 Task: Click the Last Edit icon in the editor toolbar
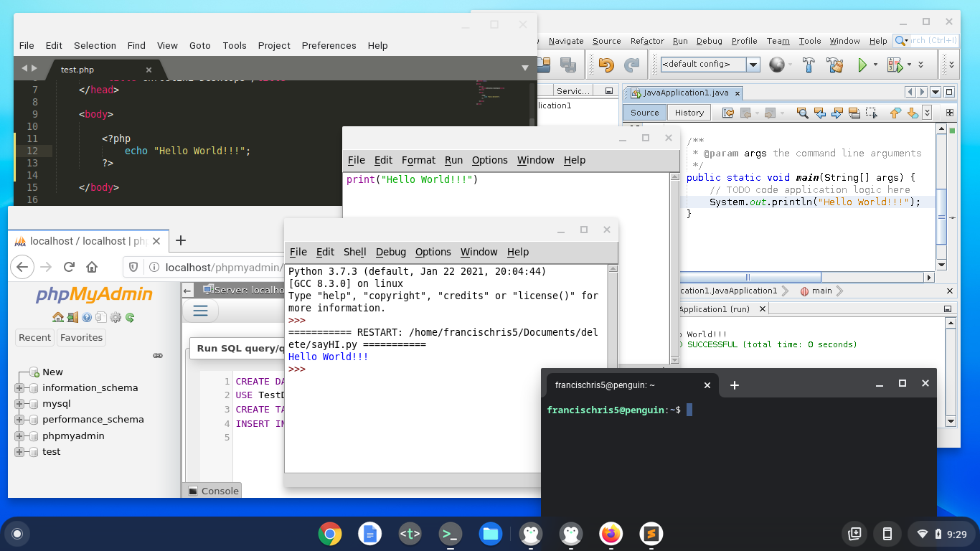coord(728,113)
